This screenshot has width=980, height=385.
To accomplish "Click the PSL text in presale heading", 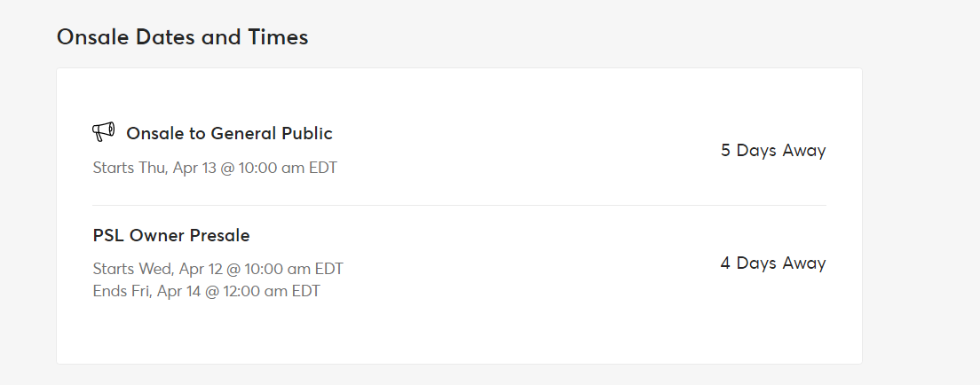I will (x=107, y=236).
